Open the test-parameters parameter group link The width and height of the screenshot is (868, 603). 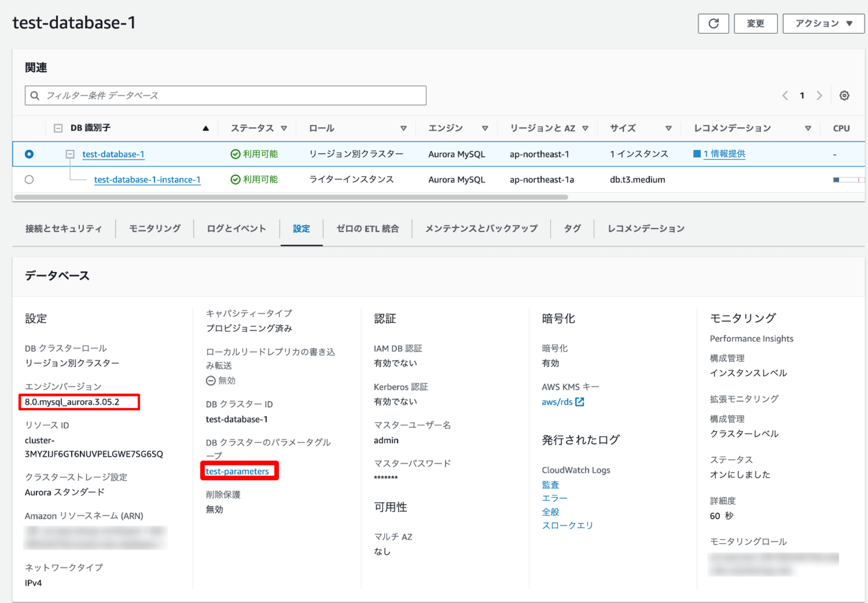[237, 471]
